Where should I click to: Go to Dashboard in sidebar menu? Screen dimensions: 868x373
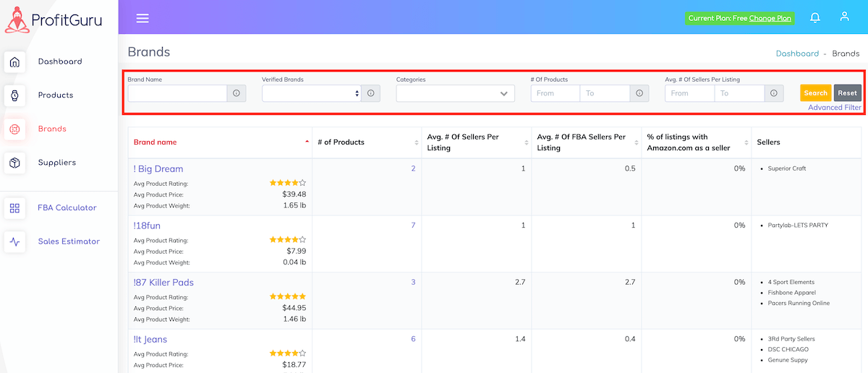[x=60, y=61]
